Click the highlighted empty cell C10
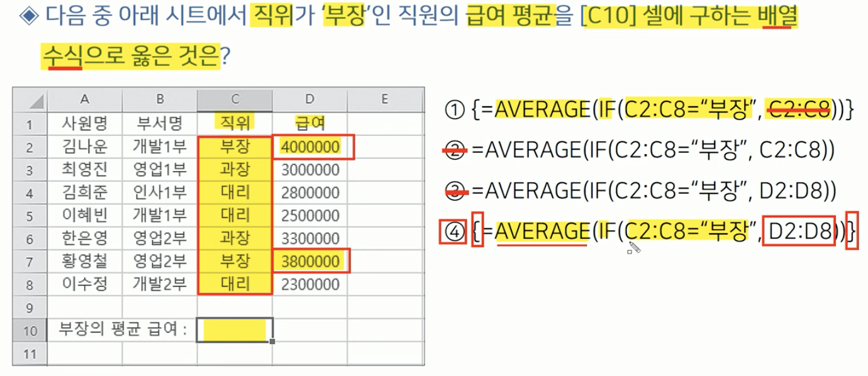This screenshot has height=376, width=868. [235, 329]
